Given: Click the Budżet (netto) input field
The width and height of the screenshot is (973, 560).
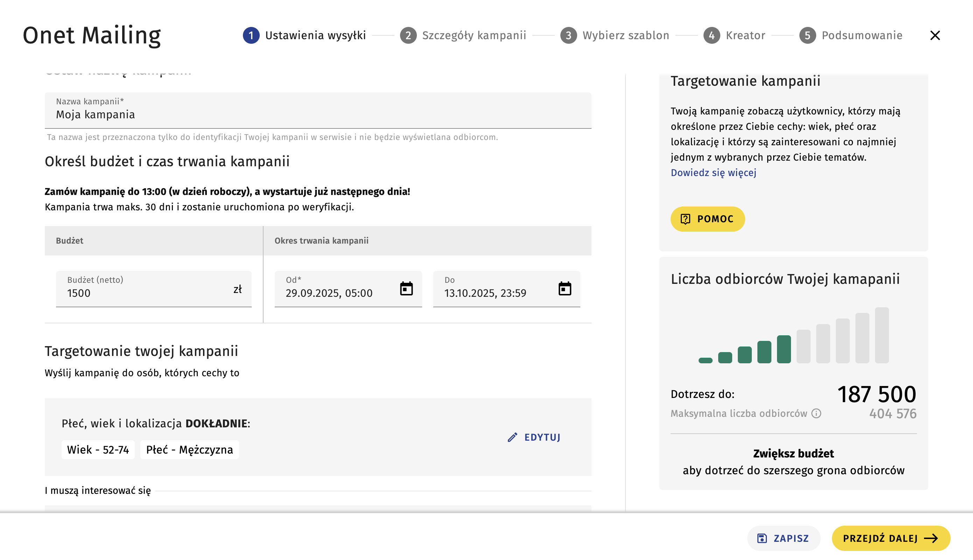Looking at the screenshot, I should click(x=153, y=289).
